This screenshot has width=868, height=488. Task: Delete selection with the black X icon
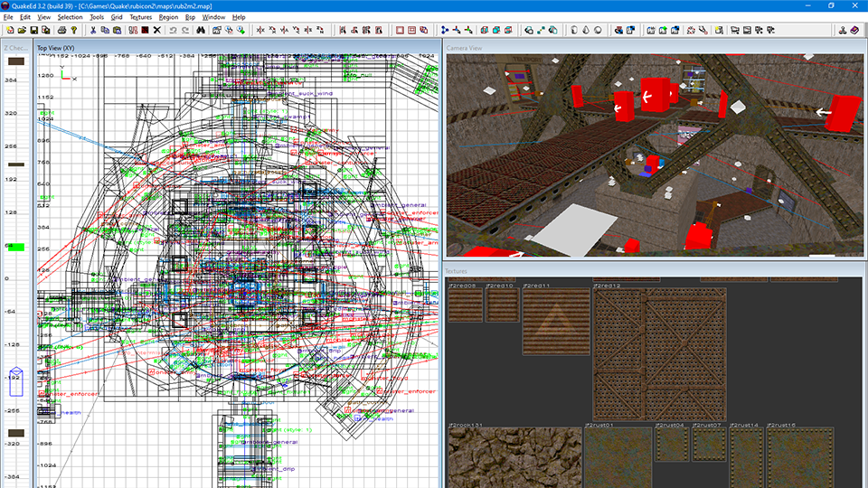(x=157, y=30)
